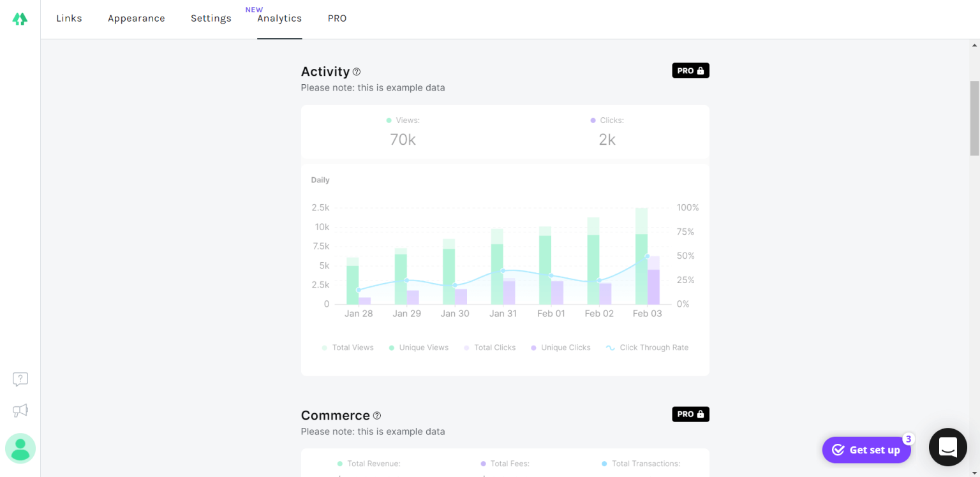The height and width of the screenshot is (477, 980).
Task: Open the account menu via profile avatar
Action: point(20,448)
